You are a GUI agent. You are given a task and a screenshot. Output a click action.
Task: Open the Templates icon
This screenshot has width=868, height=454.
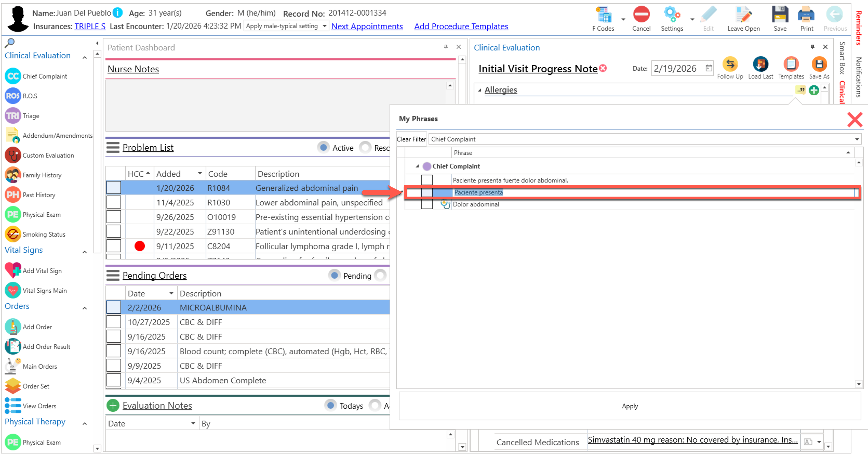pyautogui.click(x=791, y=64)
